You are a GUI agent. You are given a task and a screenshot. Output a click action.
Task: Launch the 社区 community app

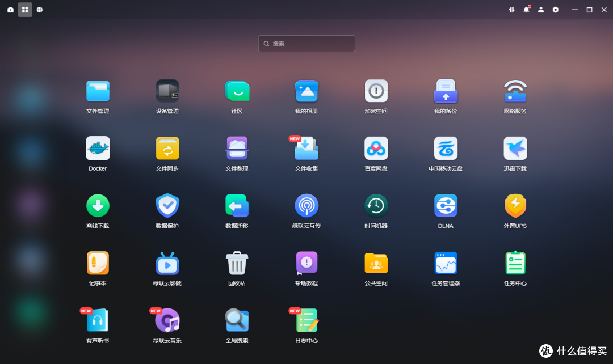pos(237,91)
